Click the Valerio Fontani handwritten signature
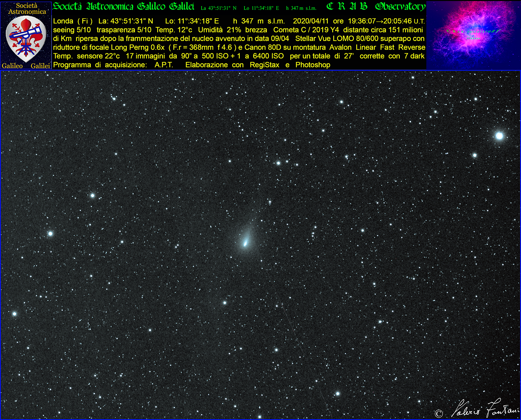Viewport: 521px width, 420px height. point(485,409)
